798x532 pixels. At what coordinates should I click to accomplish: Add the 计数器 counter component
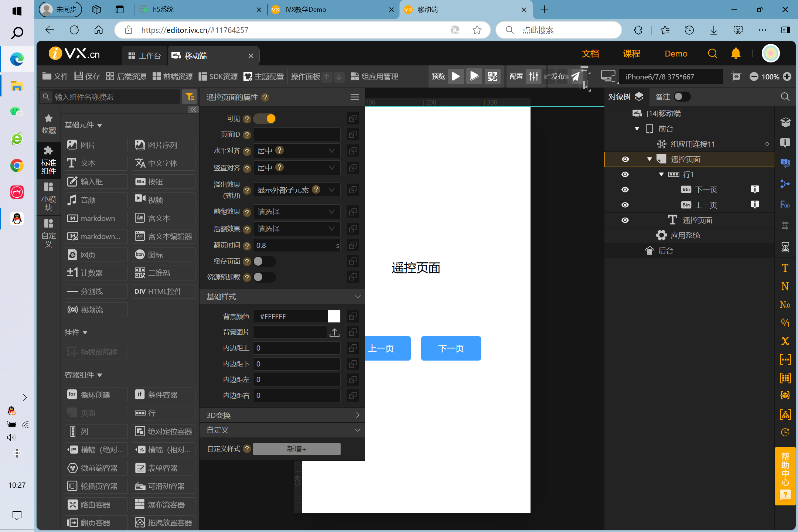point(96,273)
